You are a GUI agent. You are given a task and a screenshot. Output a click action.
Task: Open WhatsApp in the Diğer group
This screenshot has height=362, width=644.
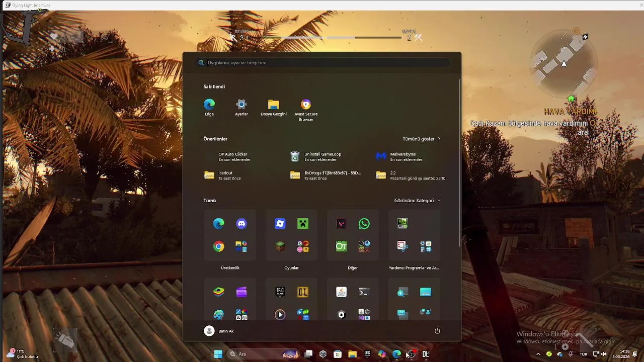pyautogui.click(x=364, y=224)
